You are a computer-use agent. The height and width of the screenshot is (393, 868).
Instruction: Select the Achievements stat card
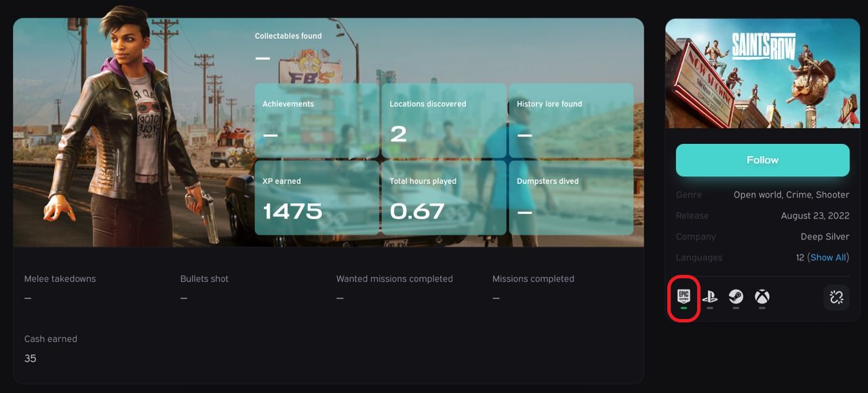pos(317,121)
